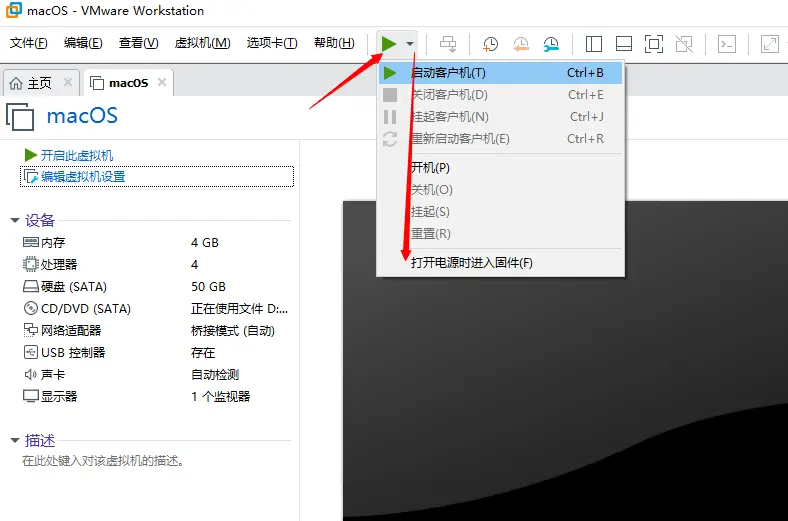
Task: Click the VM preview screen thumbnail
Action: tap(565, 361)
